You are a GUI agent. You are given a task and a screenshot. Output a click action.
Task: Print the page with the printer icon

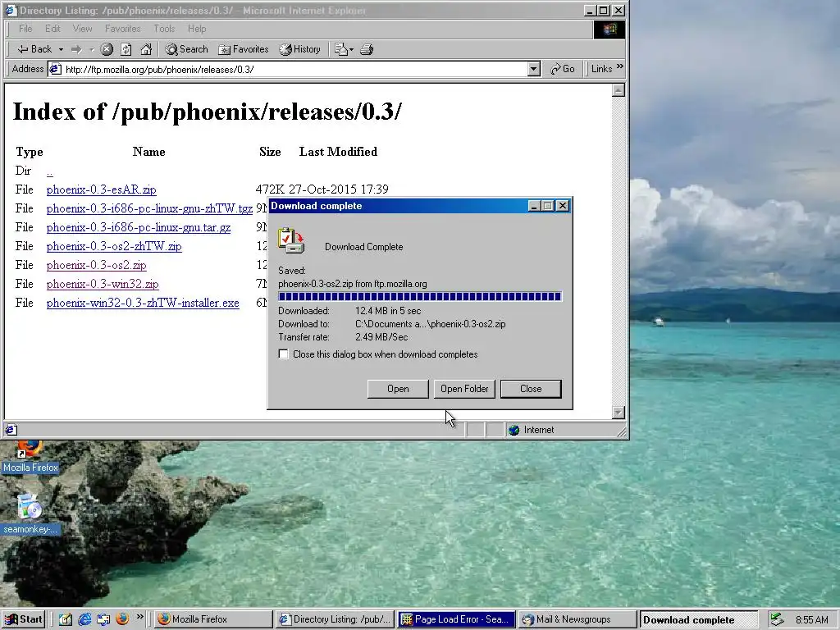tap(367, 49)
